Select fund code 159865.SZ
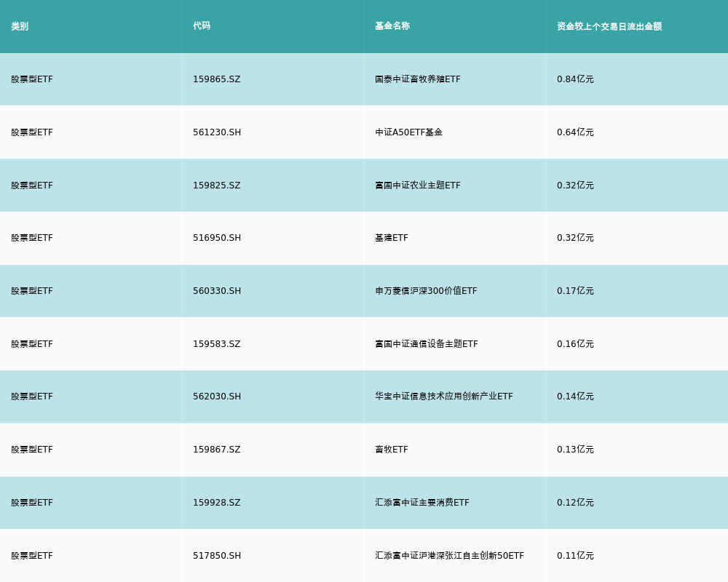728x582 pixels. [x=216, y=79]
